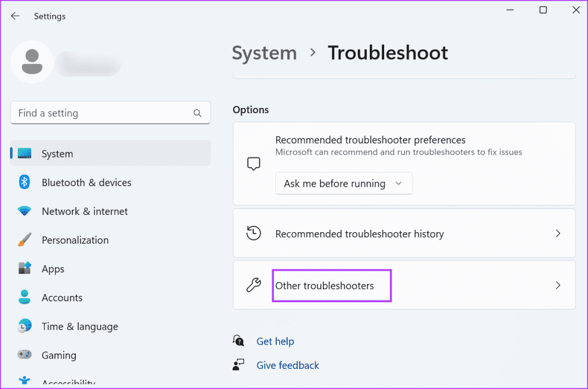Expand Recommended troubleshooter history chevron
Screen dimensions: 588x389
point(558,233)
